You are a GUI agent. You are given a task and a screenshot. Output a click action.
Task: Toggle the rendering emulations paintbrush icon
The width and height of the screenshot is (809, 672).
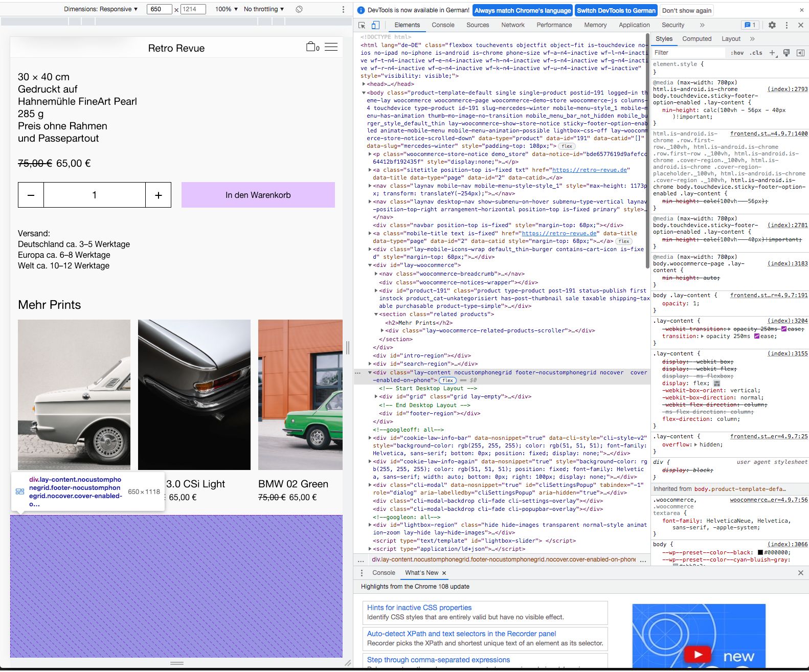[x=786, y=53]
